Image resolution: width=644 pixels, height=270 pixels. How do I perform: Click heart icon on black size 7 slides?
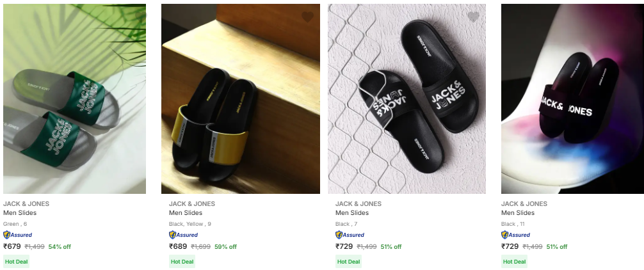pyautogui.click(x=473, y=17)
